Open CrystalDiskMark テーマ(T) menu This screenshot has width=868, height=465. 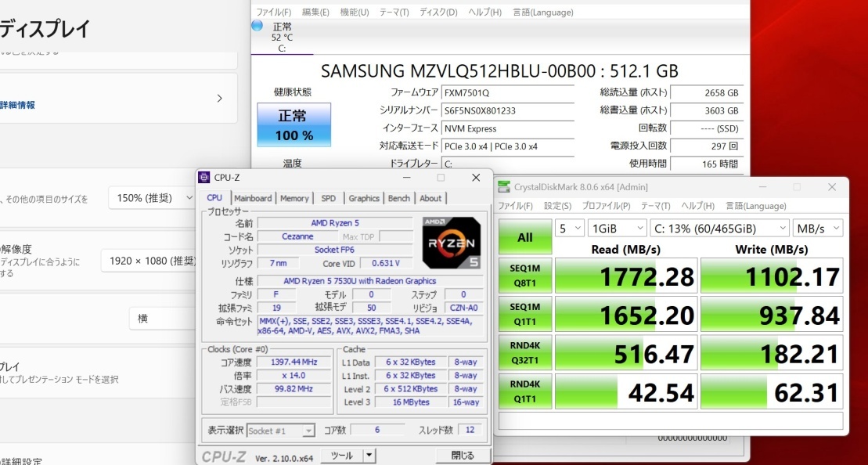655,206
